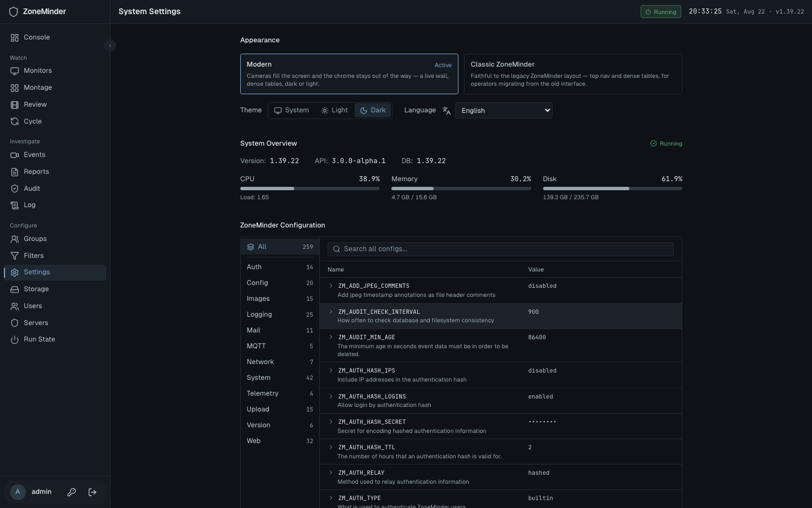This screenshot has height=508, width=812.
Task: Open the MQTT config category
Action: point(280,346)
